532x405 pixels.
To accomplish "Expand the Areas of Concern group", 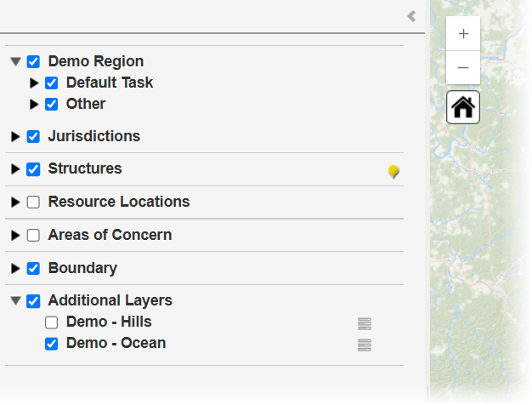I will point(15,235).
